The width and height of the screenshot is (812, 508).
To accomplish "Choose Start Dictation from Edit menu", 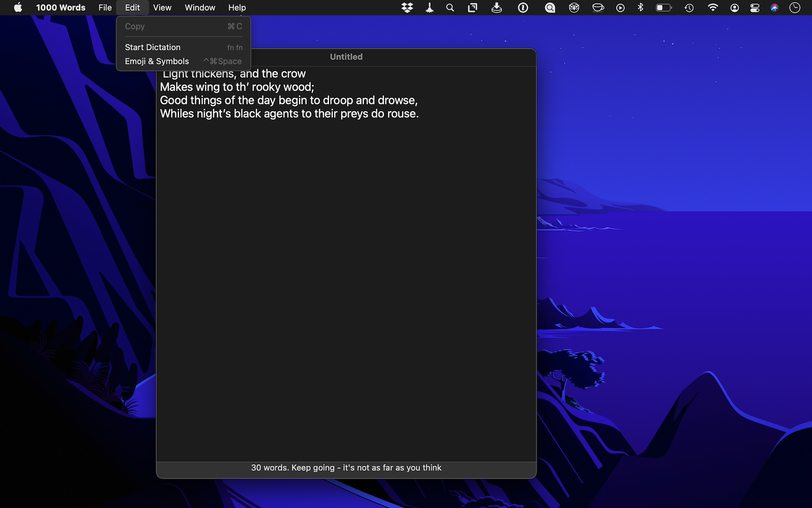I will [153, 47].
